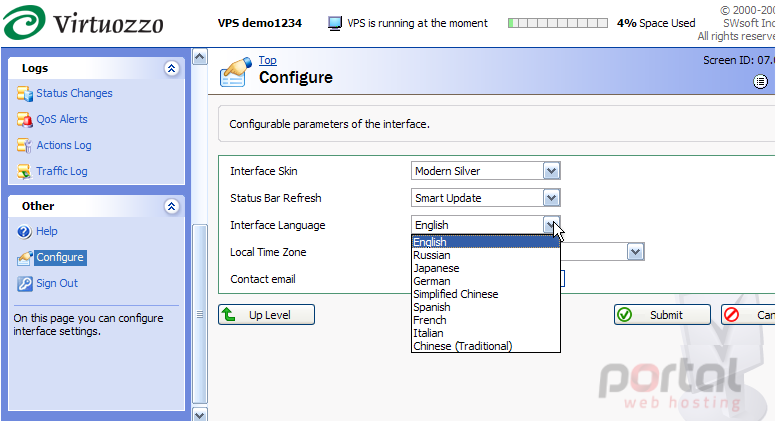
Task: Select Spanish from language list
Action: click(x=485, y=307)
